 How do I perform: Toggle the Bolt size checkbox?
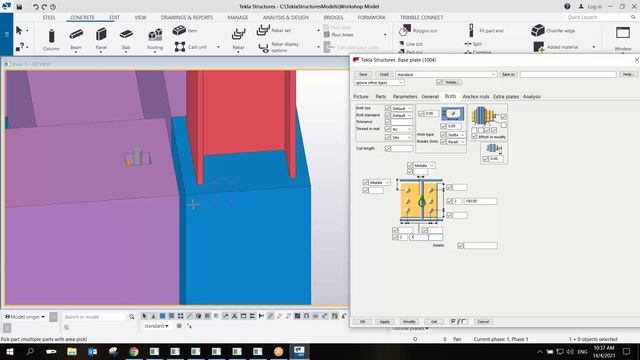tap(388, 108)
